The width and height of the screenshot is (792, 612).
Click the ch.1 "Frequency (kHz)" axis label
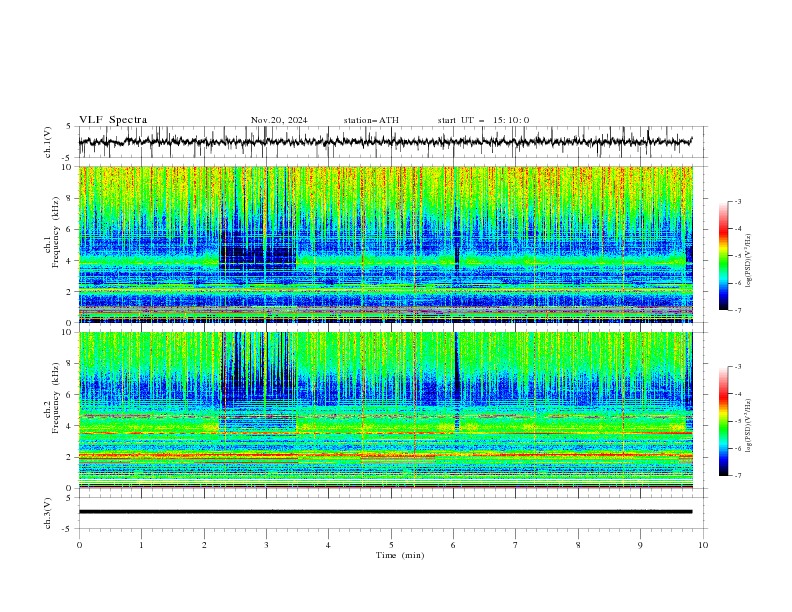pyautogui.click(x=55, y=230)
